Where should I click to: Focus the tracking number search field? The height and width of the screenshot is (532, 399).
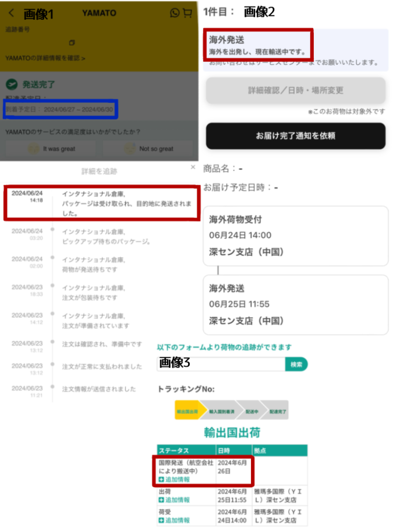221,364
